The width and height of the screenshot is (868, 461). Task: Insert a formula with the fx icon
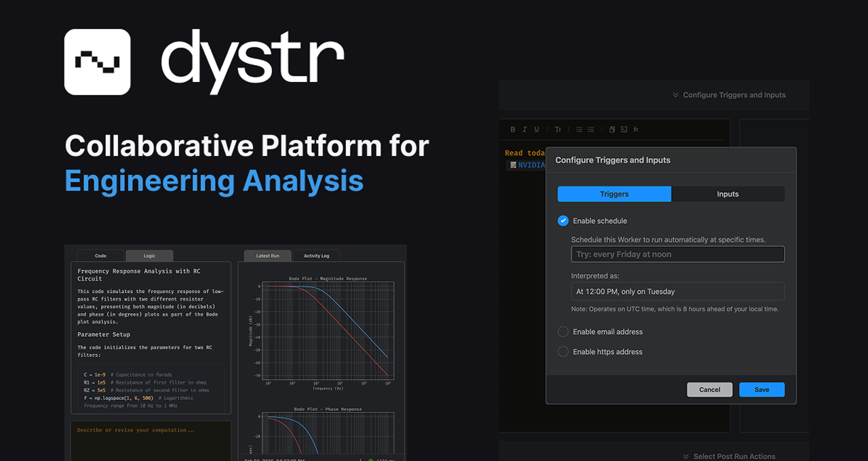point(636,129)
